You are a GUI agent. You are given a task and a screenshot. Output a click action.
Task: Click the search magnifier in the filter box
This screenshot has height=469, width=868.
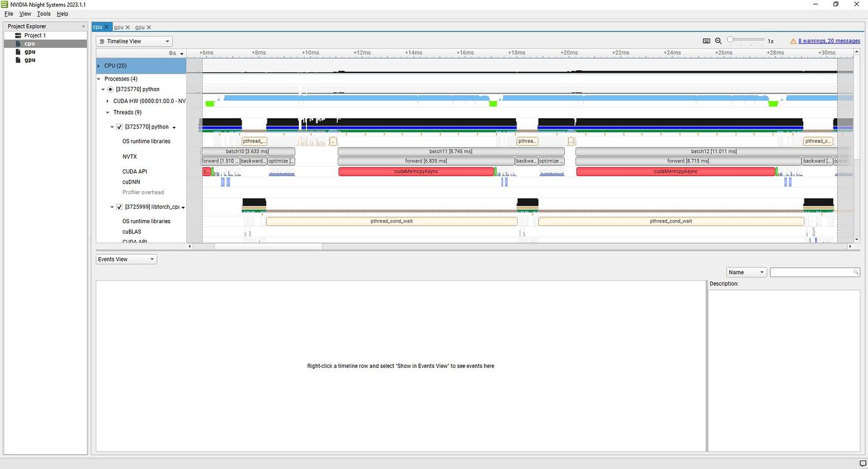pyautogui.click(x=856, y=272)
